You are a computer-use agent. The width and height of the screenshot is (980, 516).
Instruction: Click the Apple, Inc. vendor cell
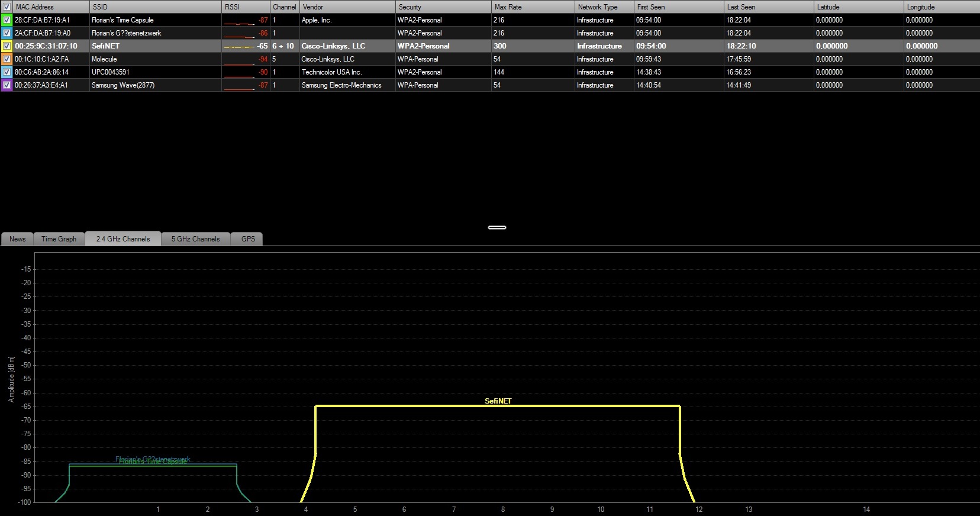pos(347,20)
